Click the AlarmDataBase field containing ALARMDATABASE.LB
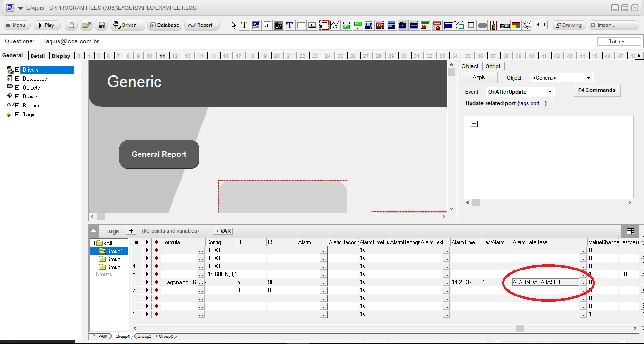The image size is (644, 344). tap(545, 282)
